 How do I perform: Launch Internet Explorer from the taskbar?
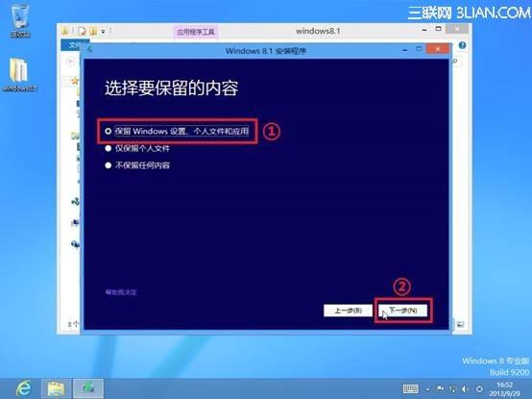point(23,388)
